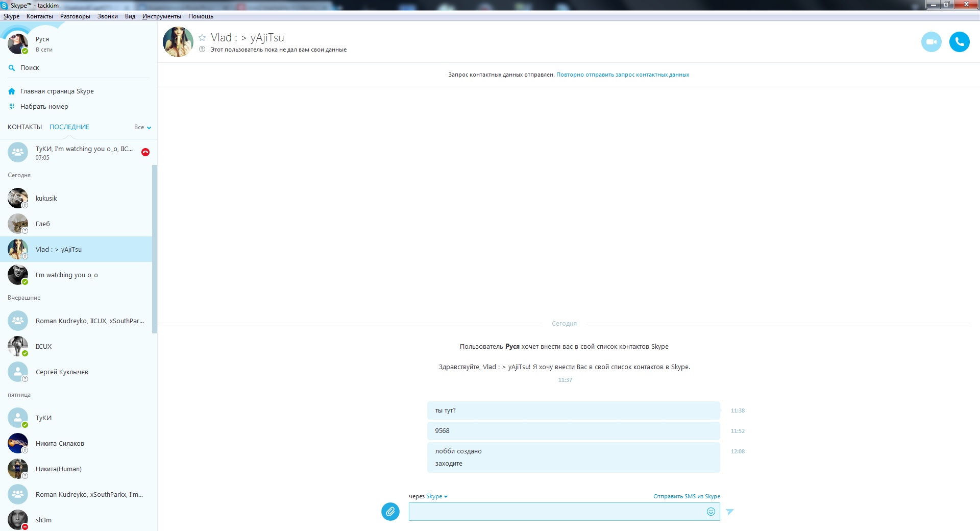Screen dimensions: 980x531
Task: Click the 'ты тут?' message bubble
Action: pos(574,411)
